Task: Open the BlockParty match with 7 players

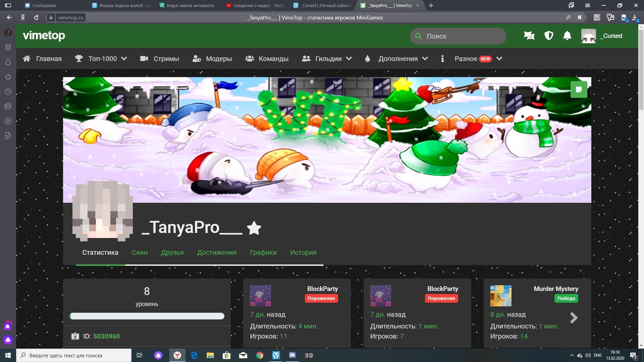Action: [417, 313]
